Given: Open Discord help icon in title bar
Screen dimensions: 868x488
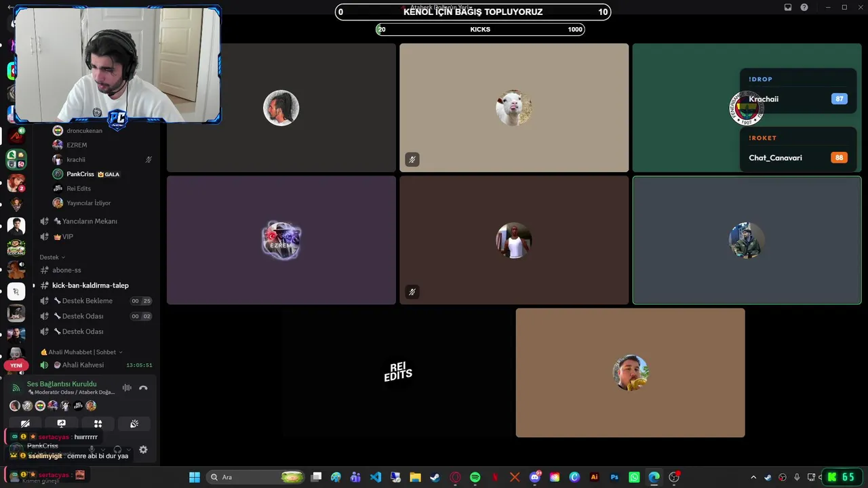Looking at the screenshot, I should tap(804, 7).
